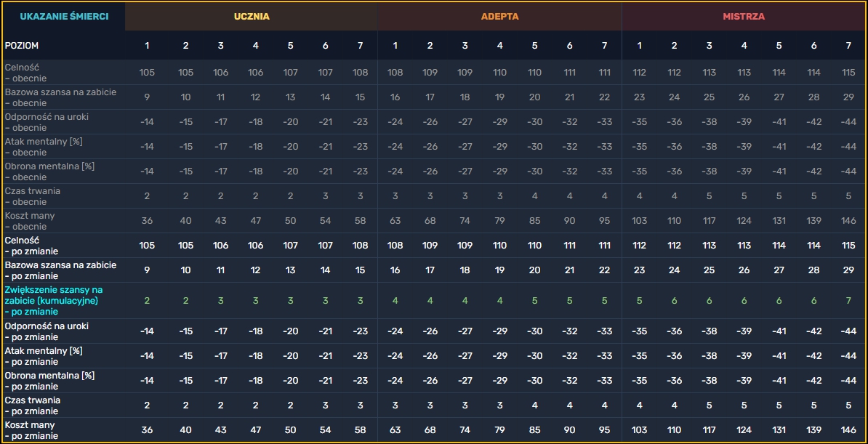Click the UKAZANIE ŚMIERCI table title
868x444 pixels.
click(64, 17)
